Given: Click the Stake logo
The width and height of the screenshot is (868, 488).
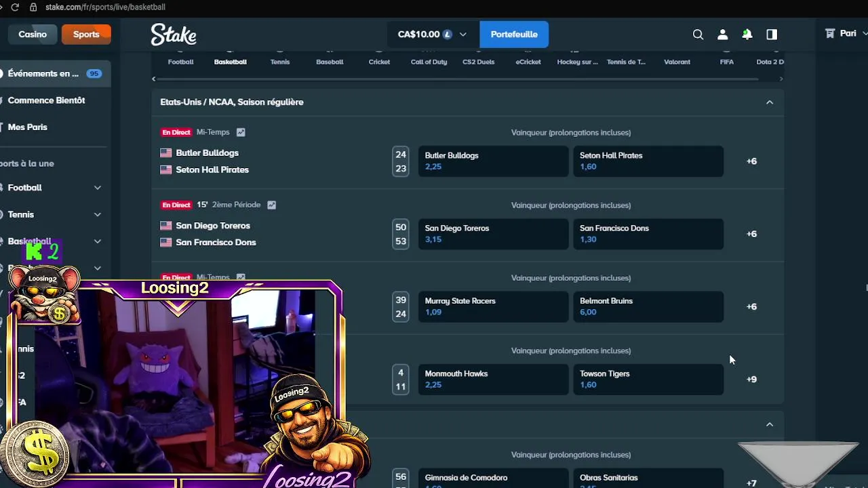Looking at the screenshot, I should point(174,35).
